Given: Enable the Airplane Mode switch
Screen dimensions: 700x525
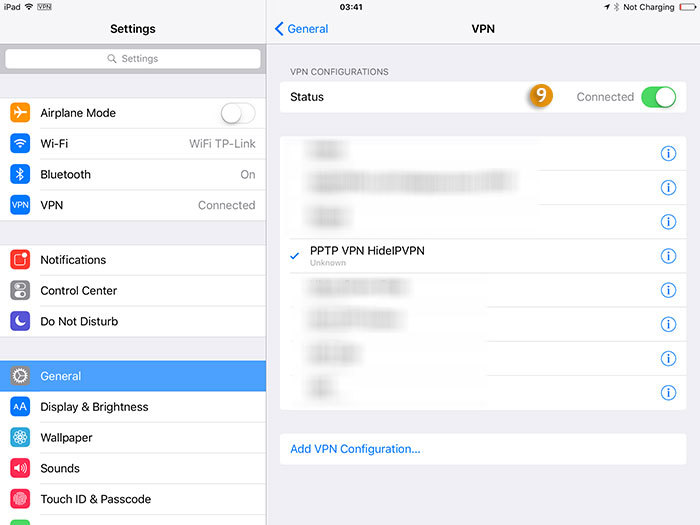Looking at the screenshot, I should coord(238,113).
